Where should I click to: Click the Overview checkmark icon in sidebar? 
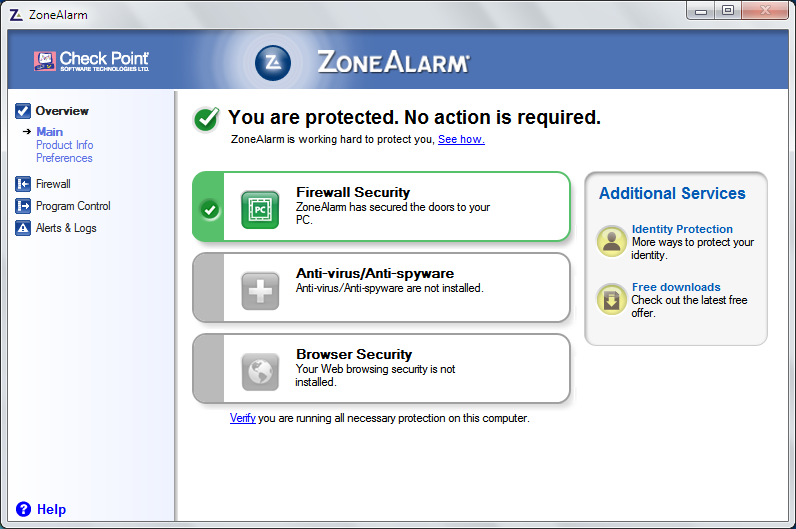click(x=23, y=111)
